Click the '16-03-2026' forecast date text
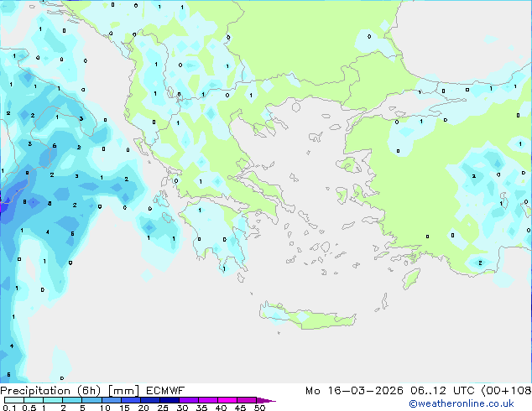The image size is (532, 411). [x=365, y=391]
